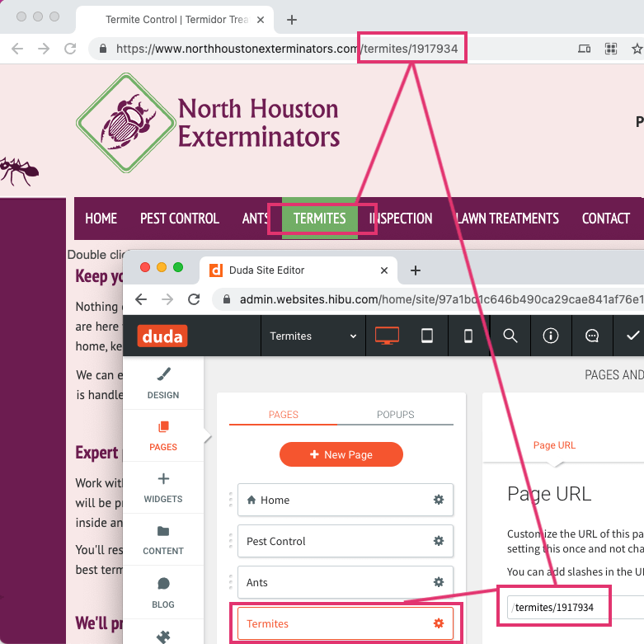Image resolution: width=644 pixels, height=644 pixels.
Task: Expand the Termites page selector dropdown
Action: coord(313,336)
